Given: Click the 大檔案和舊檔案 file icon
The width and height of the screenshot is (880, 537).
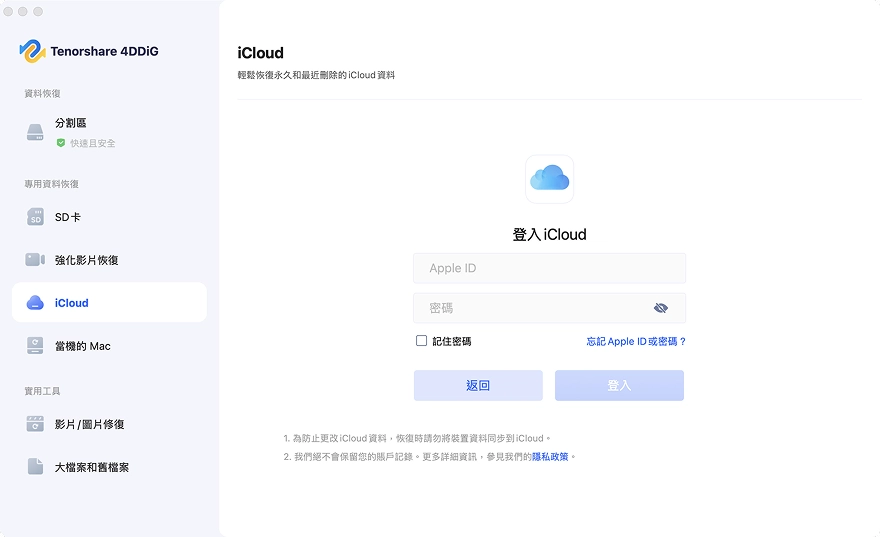Looking at the screenshot, I should coord(35,466).
